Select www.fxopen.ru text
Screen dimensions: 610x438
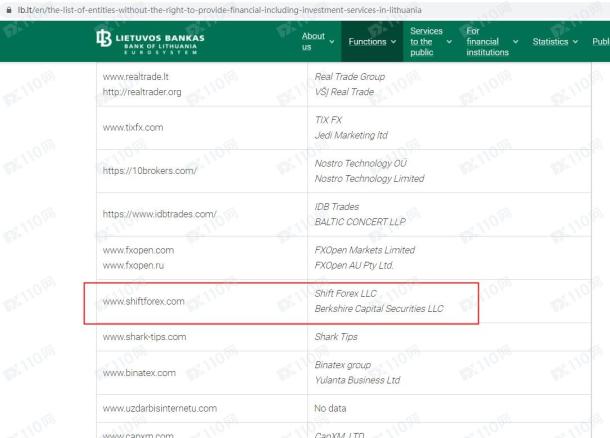coord(133,265)
